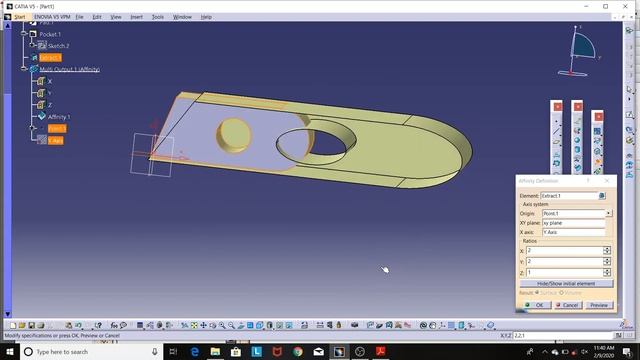This screenshot has width=640, height=360.
Task: Select the Line tool in floating toolbar
Action: (557, 131)
